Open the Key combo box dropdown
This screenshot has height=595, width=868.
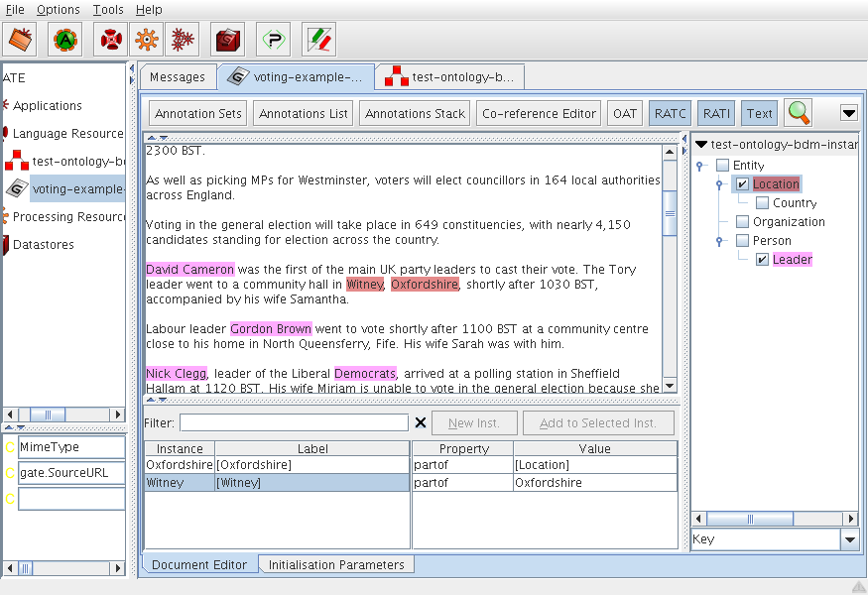pyautogui.click(x=849, y=540)
